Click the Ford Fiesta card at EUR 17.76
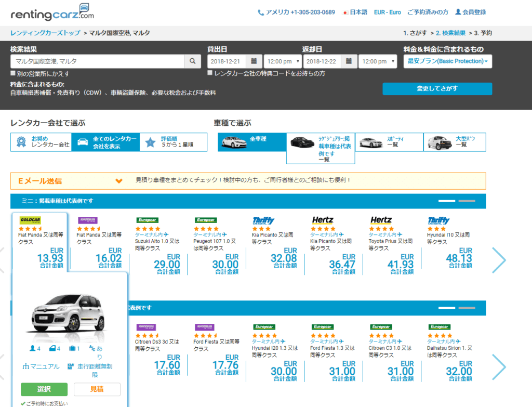Image resolution: width=532 pixels, height=407 pixels. pos(217,350)
